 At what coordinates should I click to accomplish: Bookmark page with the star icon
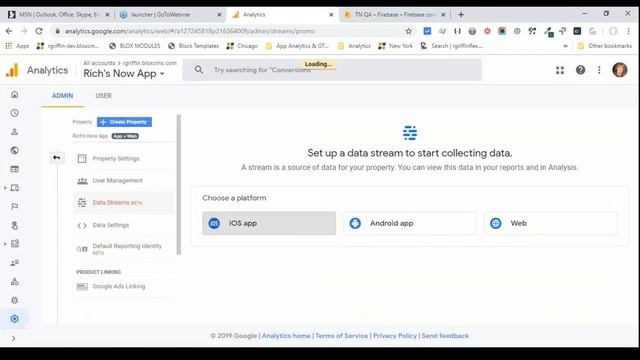click(x=408, y=31)
